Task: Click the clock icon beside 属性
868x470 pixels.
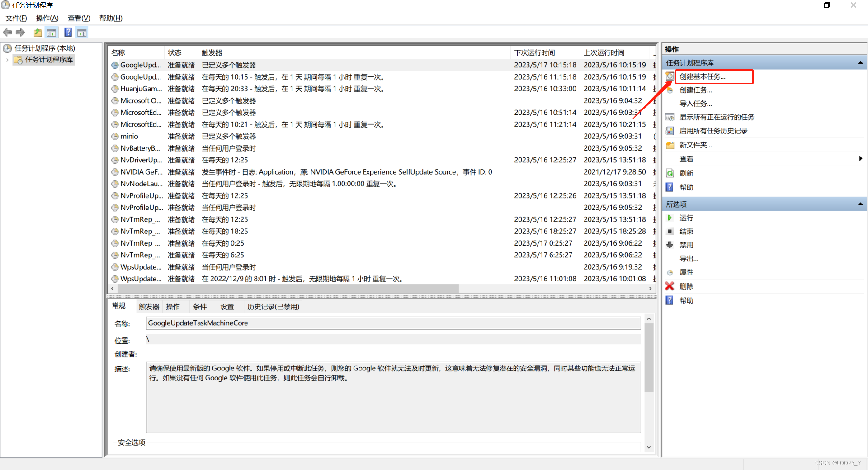Action: 670,272
